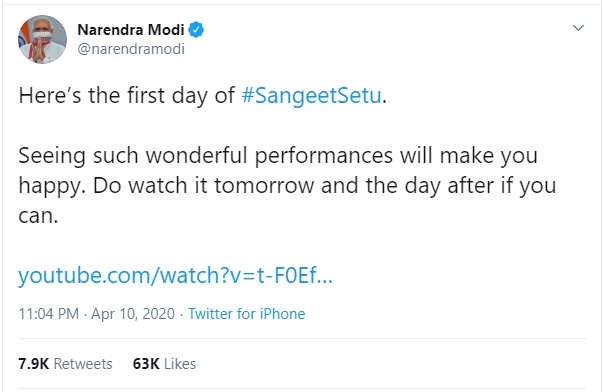Select the 11:04 PM timestamp
The height and width of the screenshot is (392, 604).
coord(49,314)
